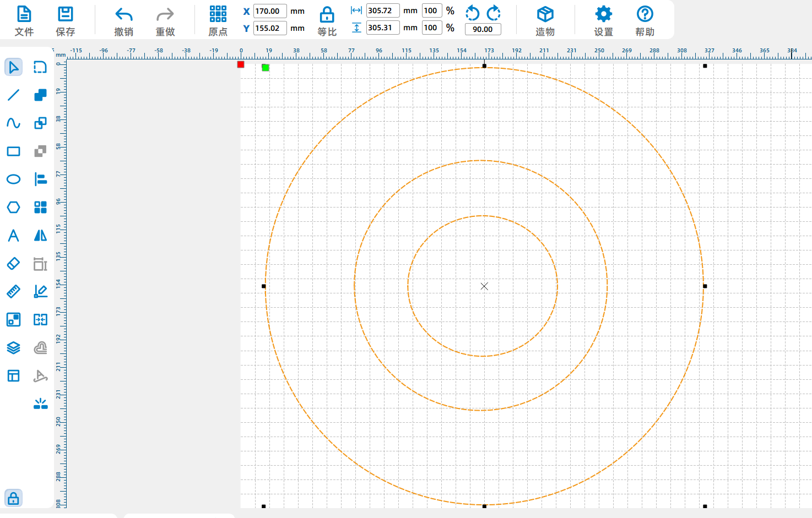Toggle the 等比 aspect ratio lock
Image resolution: width=812 pixels, height=518 pixels.
pyautogui.click(x=327, y=21)
